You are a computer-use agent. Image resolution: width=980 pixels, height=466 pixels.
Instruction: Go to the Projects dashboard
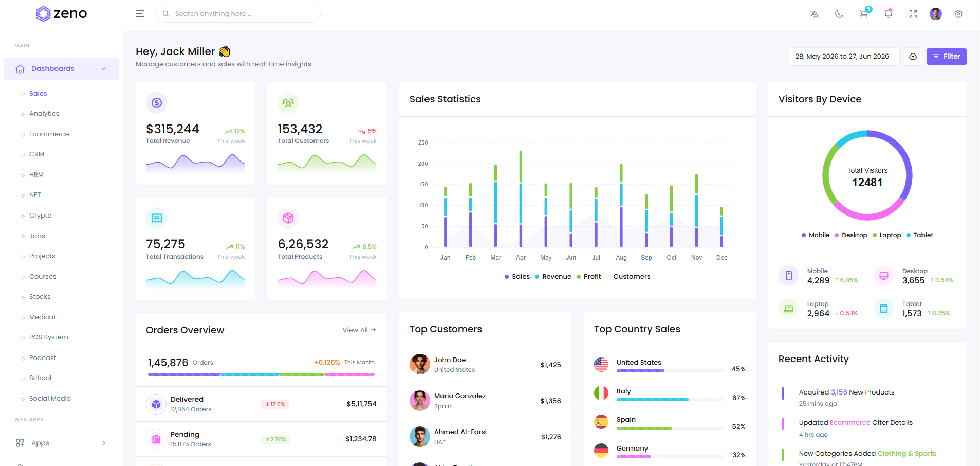[x=42, y=256]
